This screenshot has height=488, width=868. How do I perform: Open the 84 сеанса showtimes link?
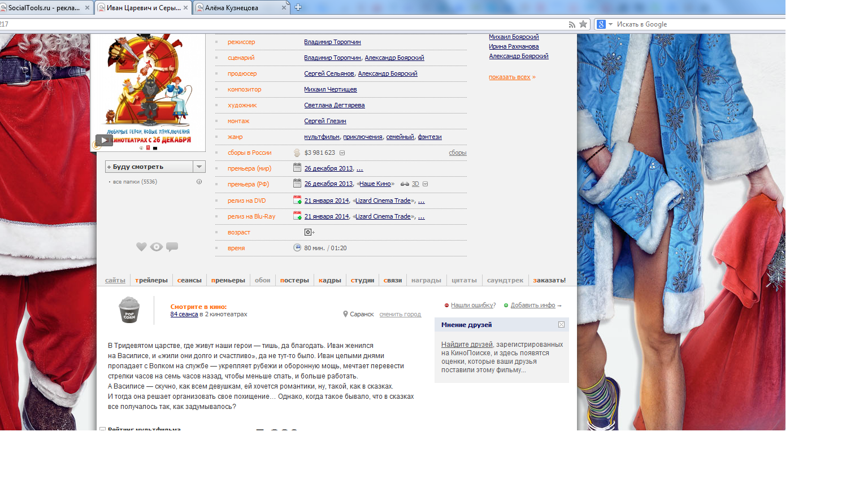click(x=184, y=314)
